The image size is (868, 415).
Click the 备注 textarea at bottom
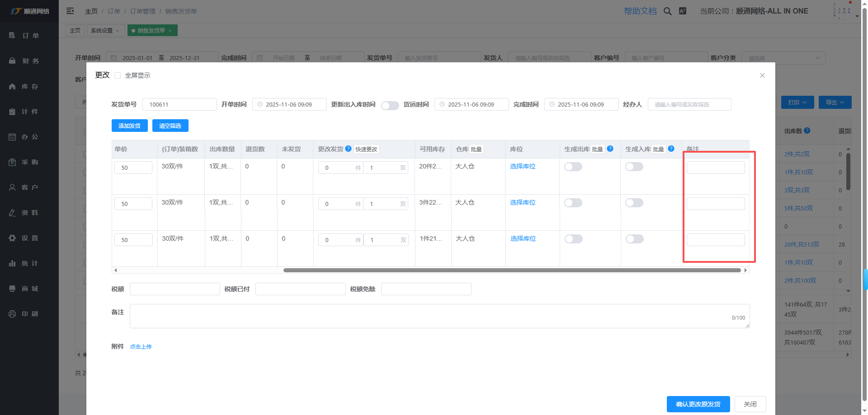(x=439, y=316)
